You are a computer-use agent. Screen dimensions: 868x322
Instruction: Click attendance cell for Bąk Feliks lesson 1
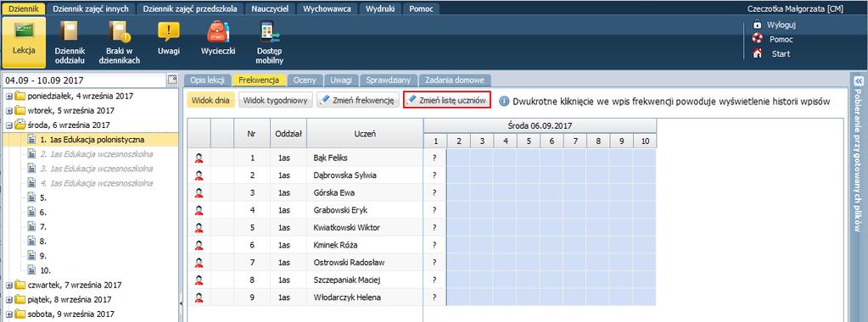(x=434, y=158)
